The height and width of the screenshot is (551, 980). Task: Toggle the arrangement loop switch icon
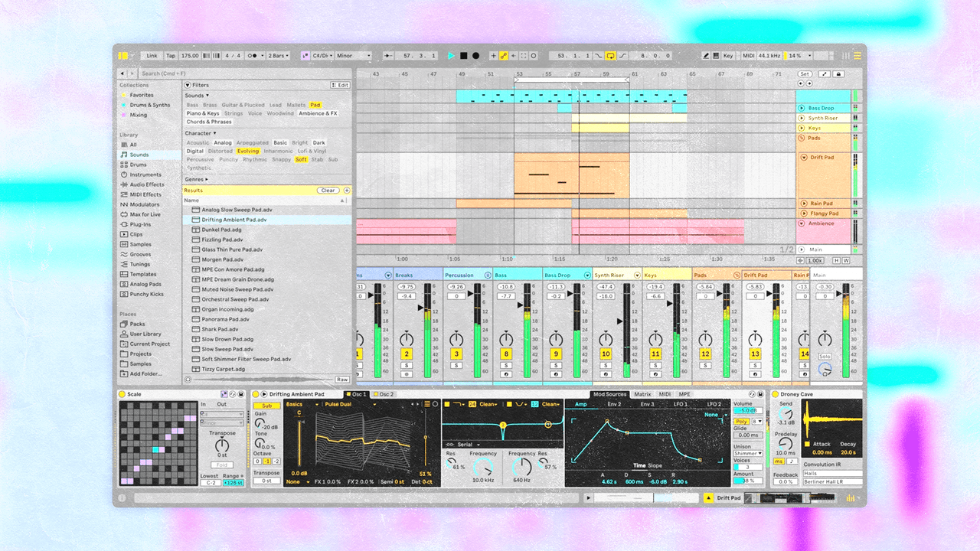(610, 55)
